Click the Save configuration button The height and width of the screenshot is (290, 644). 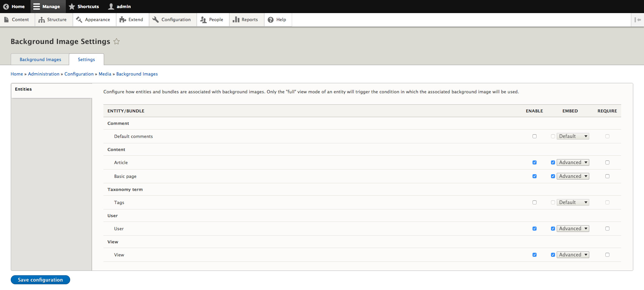pyautogui.click(x=40, y=280)
